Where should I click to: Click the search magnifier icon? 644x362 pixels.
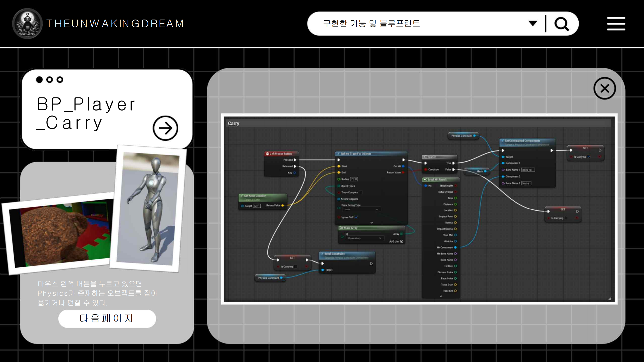[x=561, y=24]
